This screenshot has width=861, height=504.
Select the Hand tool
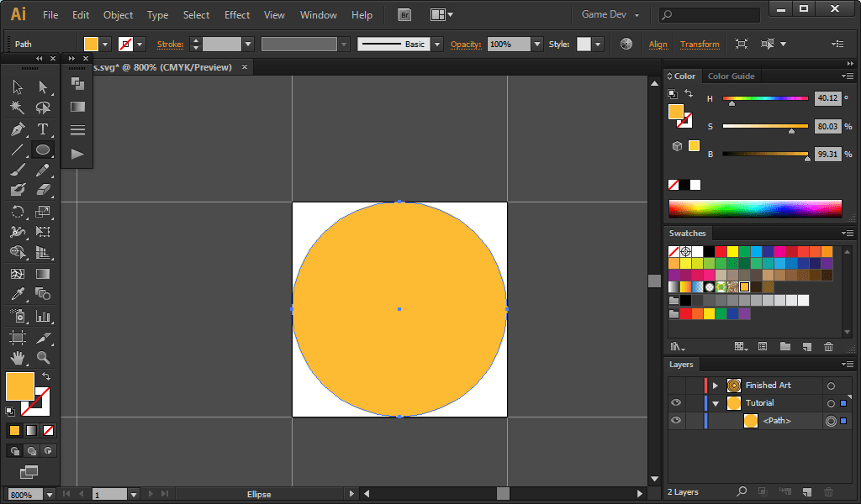[x=18, y=360]
